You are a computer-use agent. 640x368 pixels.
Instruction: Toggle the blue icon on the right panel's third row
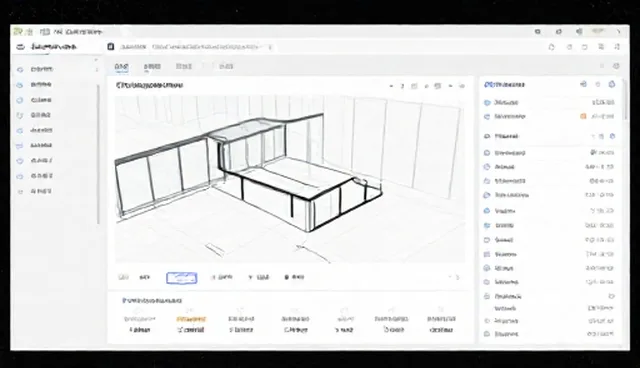(x=612, y=136)
